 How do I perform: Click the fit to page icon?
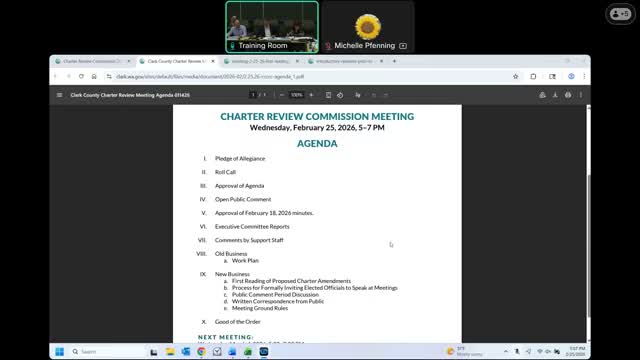click(x=328, y=95)
